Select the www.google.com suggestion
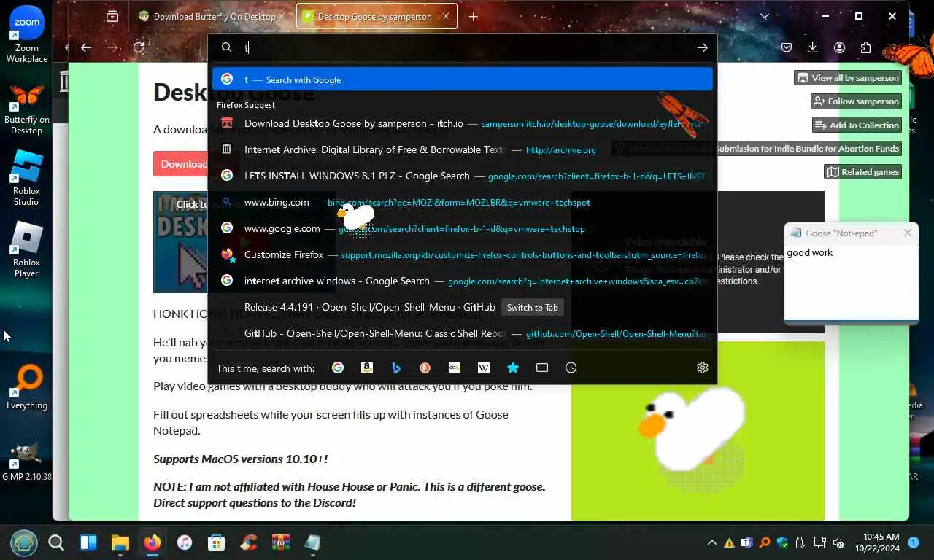 click(x=463, y=228)
